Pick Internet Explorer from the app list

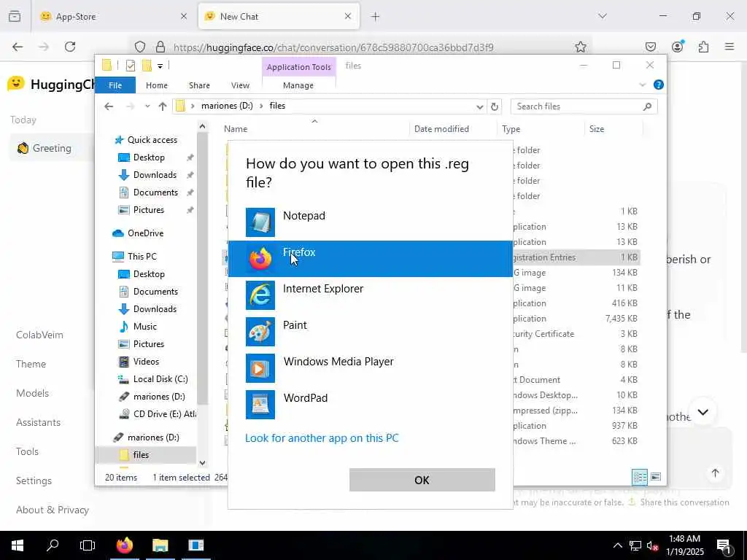370,295
